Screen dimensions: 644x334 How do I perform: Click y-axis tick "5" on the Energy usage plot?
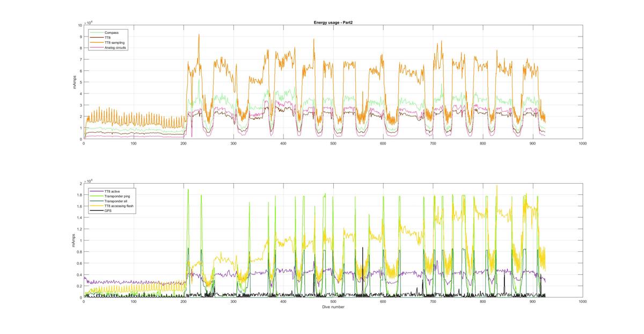click(80, 82)
